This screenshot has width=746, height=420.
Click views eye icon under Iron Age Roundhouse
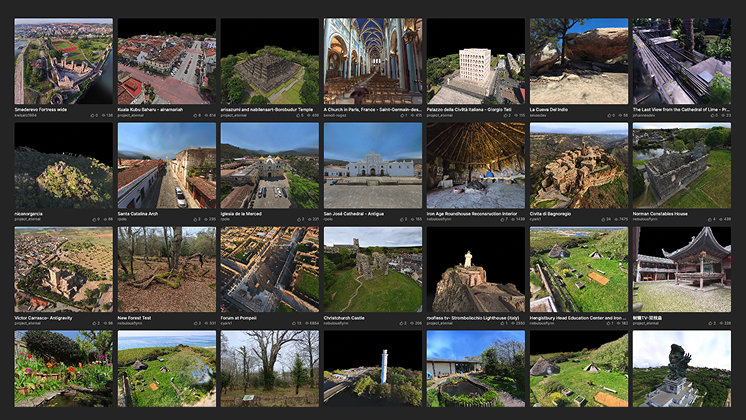click(513, 219)
